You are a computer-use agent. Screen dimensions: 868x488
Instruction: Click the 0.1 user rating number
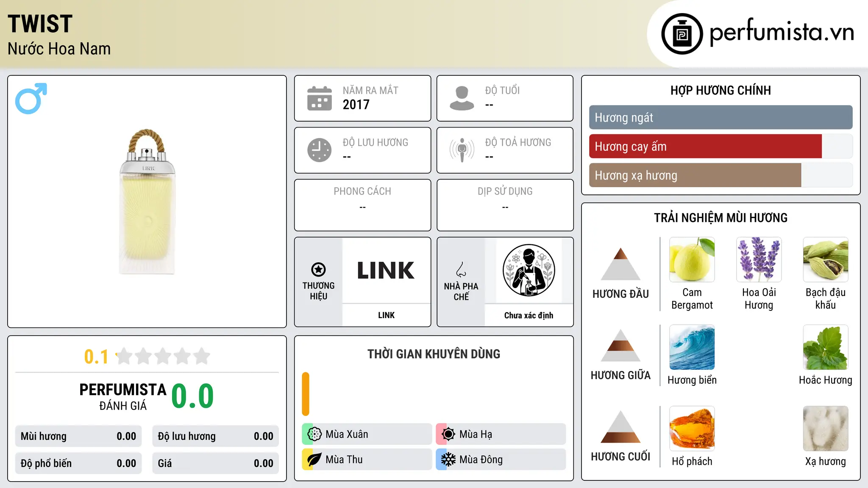[96, 357]
